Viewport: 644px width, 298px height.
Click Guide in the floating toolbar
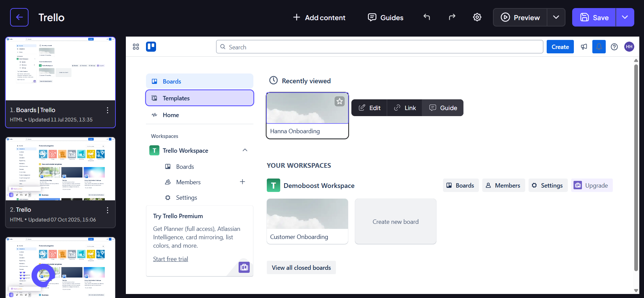(x=443, y=108)
